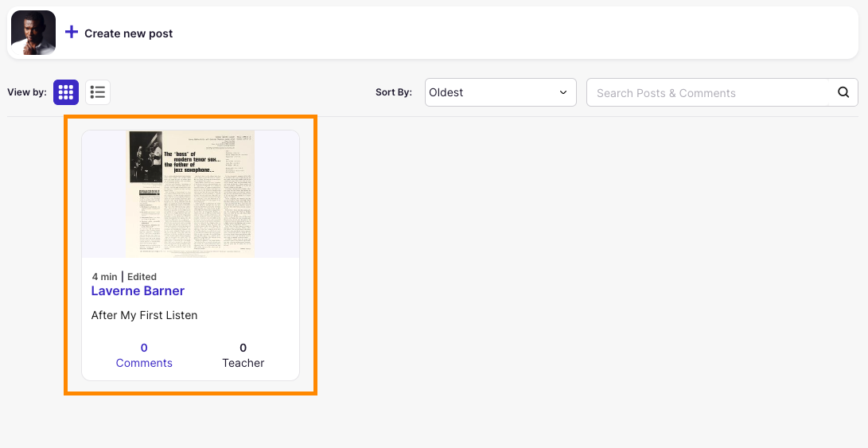Screen dimensions: 868x448
Task: View the Comments link on the post
Action: click(x=144, y=363)
